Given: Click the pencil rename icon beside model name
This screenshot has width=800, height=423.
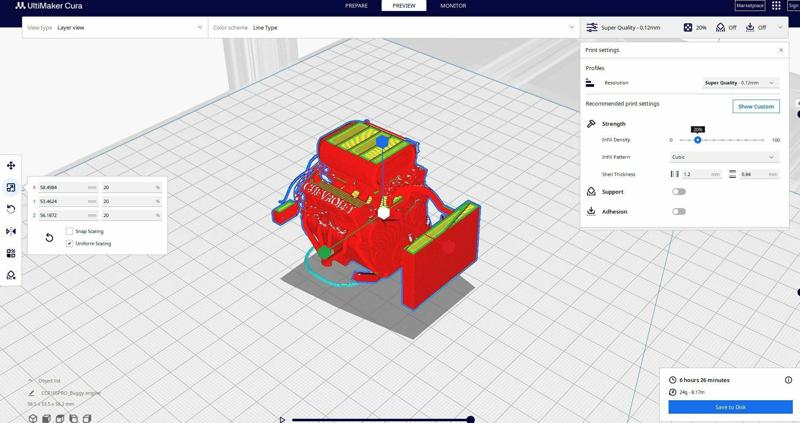Looking at the screenshot, I should [32, 393].
